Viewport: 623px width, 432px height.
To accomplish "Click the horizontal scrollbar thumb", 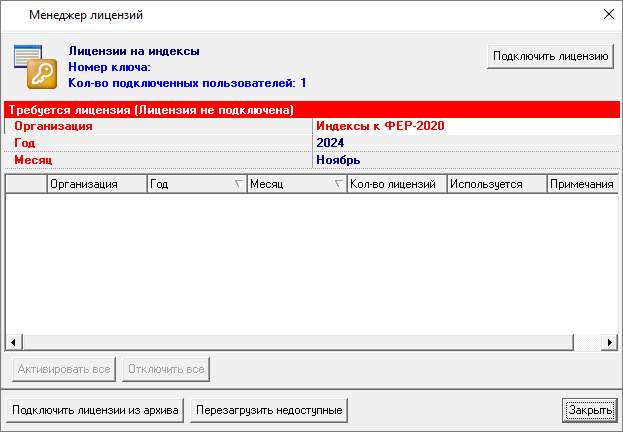I will point(298,342).
